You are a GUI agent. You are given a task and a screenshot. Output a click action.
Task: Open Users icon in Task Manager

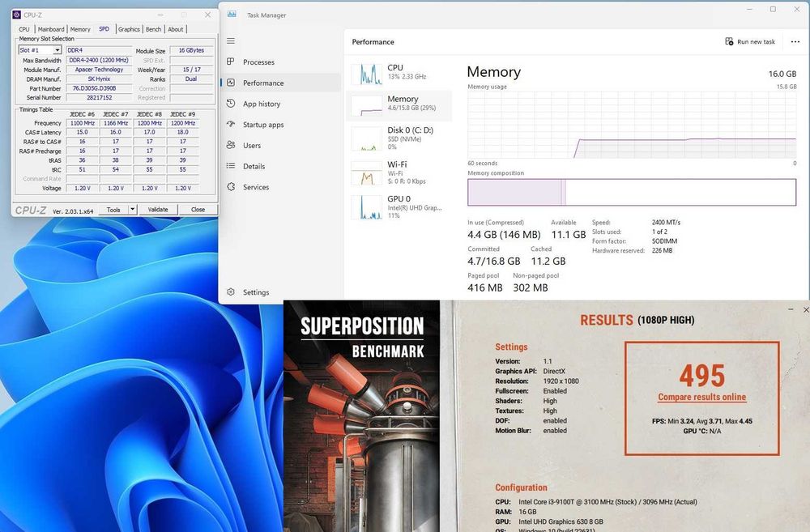point(231,145)
